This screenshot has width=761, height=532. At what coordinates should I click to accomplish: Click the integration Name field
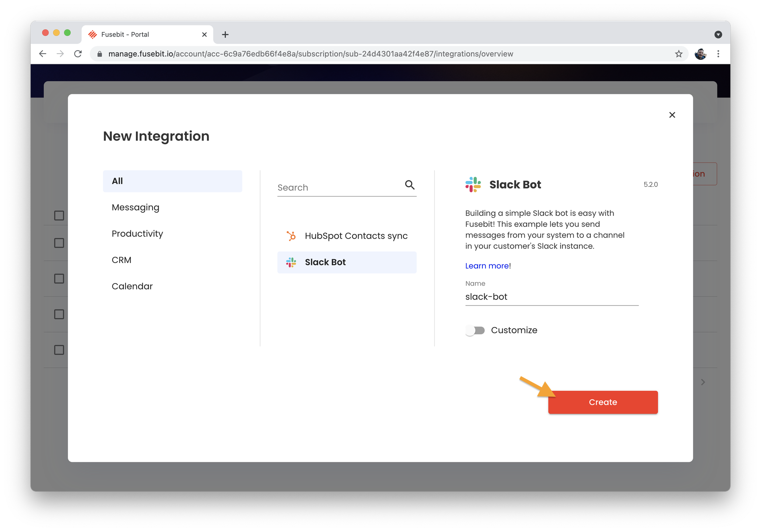pyautogui.click(x=552, y=297)
